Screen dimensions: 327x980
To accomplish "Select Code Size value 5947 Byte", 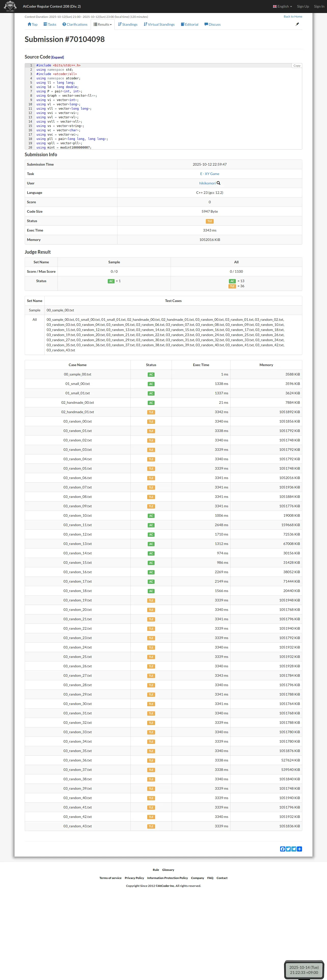I will pos(210,211).
